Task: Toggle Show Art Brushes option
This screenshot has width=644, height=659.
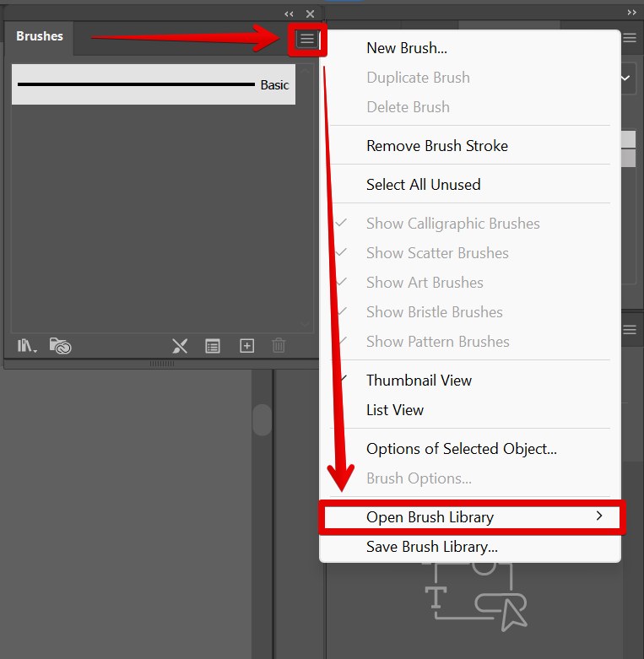Action: click(469, 283)
